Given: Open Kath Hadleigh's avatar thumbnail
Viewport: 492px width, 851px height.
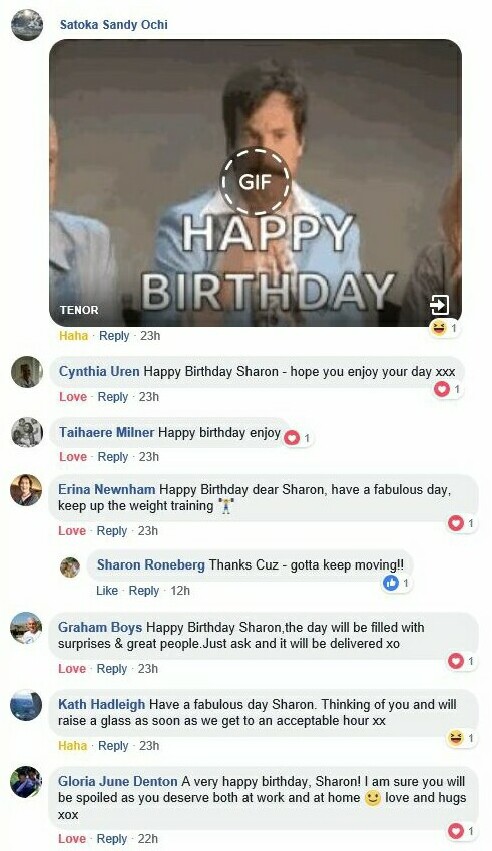Looking at the screenshot, I should pyautogui.click(x=26, y=705).
